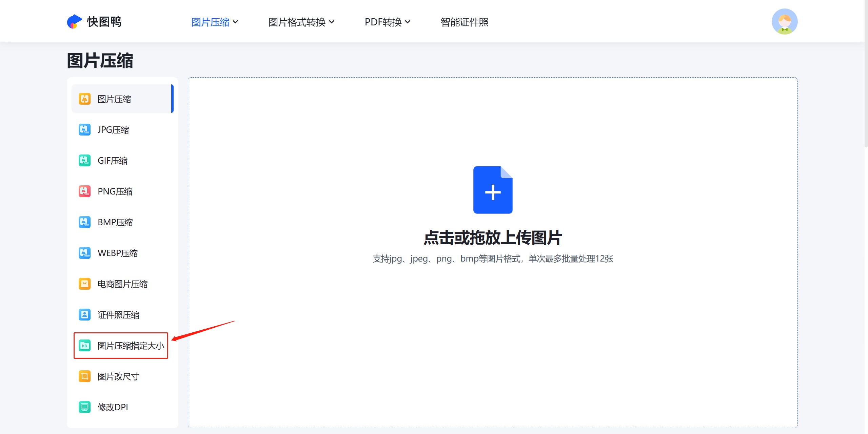Click the WEBP压缩 icon
The width and height of the screenshot is (868, 434).
(x=84, y=253)
